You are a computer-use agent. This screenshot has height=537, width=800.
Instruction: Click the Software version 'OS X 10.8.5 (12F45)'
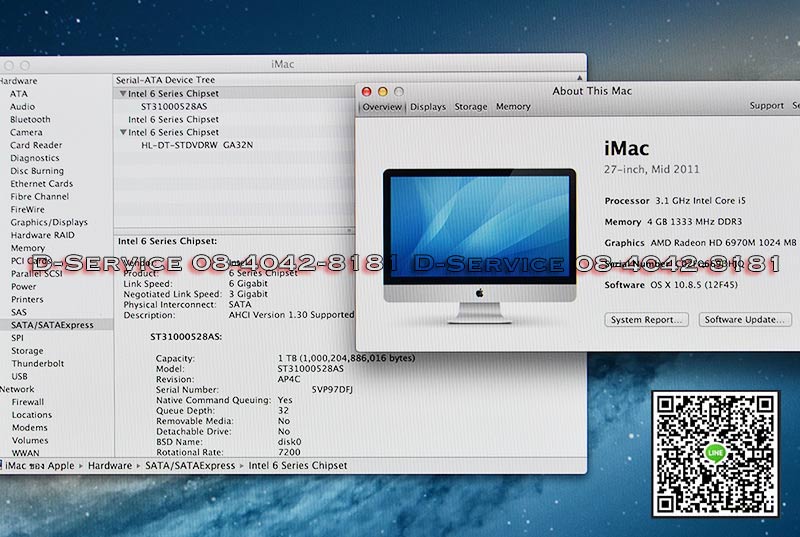pyautogui.click(x=694, y=285)
